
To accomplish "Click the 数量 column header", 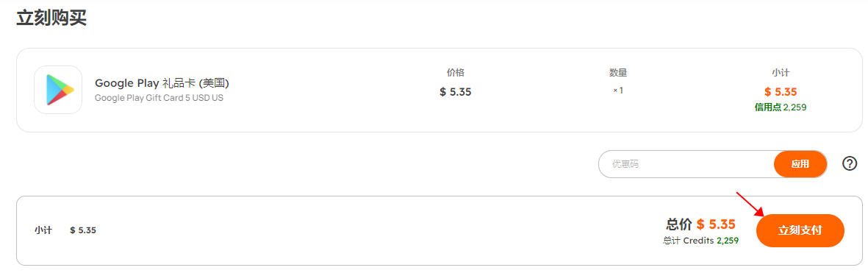I will pos(618,73).
